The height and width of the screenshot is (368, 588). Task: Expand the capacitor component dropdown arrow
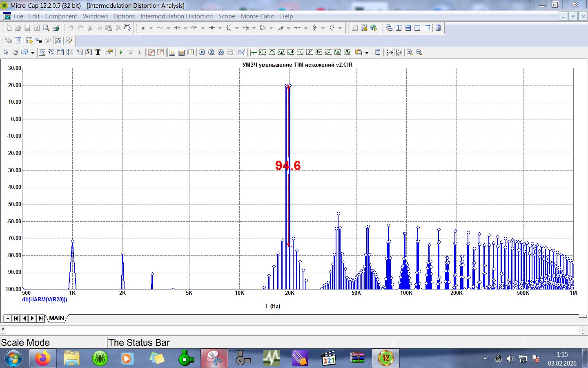[185, 28]
